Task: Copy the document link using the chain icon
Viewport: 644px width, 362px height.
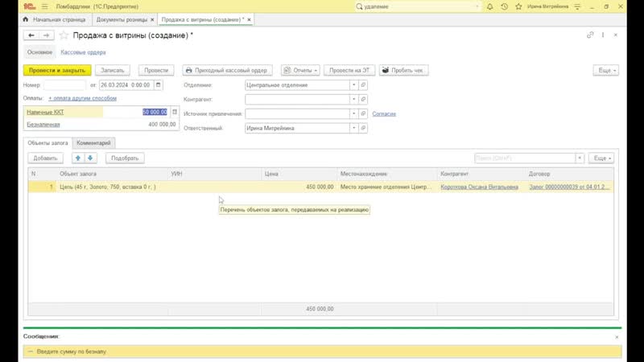Action: [x=591, y=35]
